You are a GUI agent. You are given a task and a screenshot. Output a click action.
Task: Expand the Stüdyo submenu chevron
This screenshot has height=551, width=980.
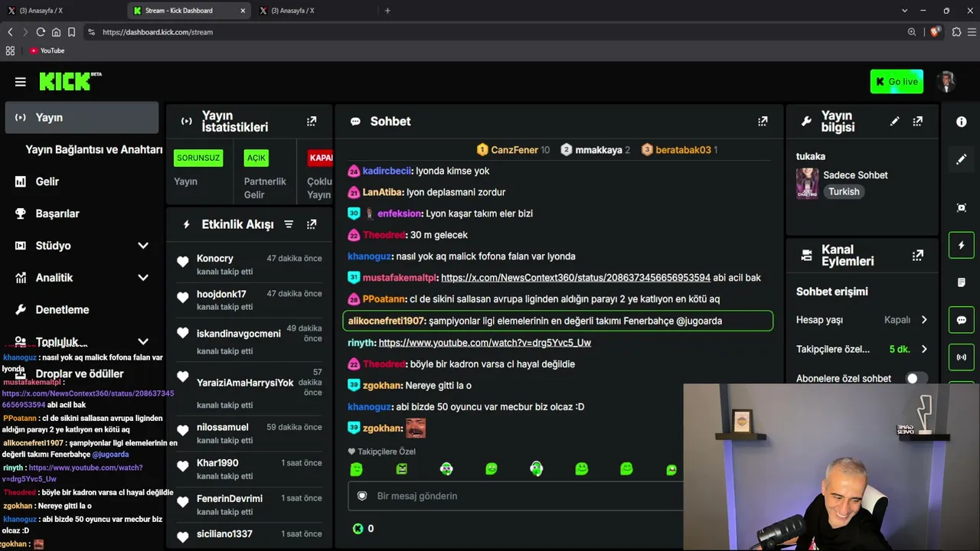coord(143,246)
